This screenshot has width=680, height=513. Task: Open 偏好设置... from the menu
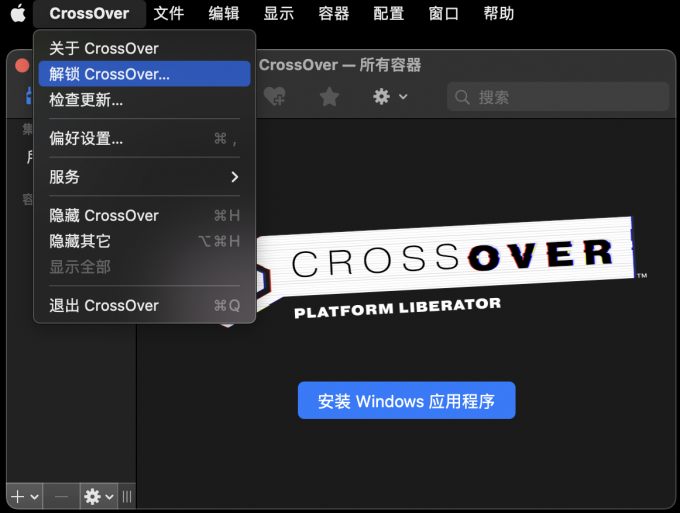pos(144,138)
